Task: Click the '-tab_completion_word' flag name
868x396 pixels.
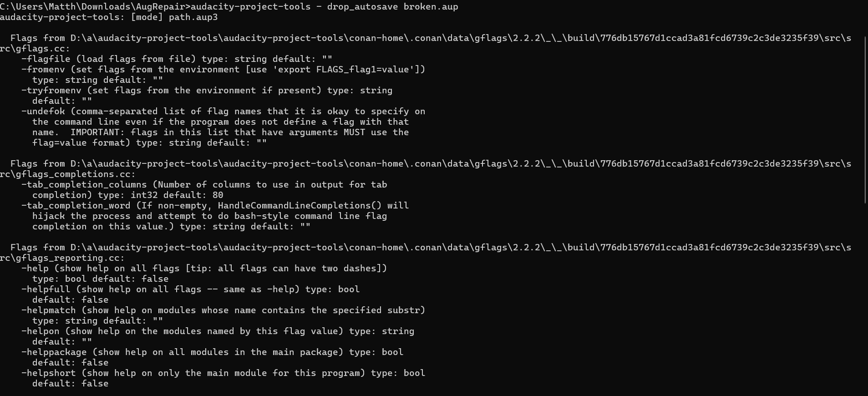Action: [76, 206]
